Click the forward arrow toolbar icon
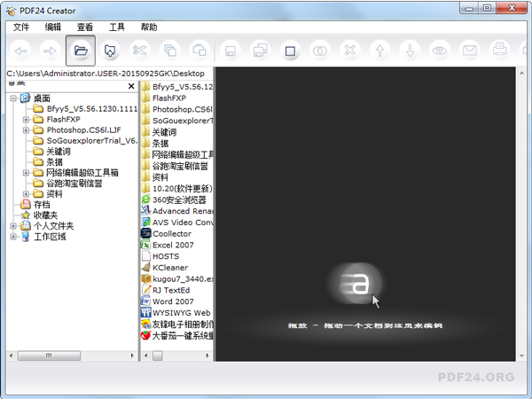The width and height of the screenshot is (532, 399). [x=51, y=51]
